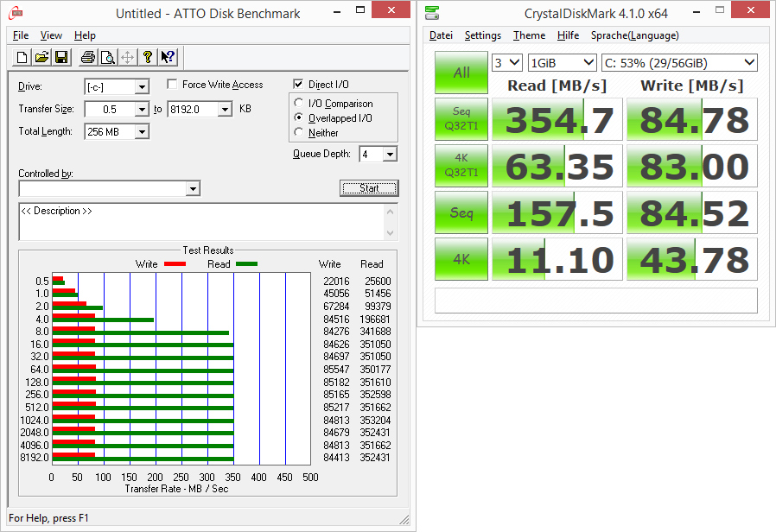This screenshot has width=776, height=532.
Task: Click the green 4K test button
Action: pos(461,259)
